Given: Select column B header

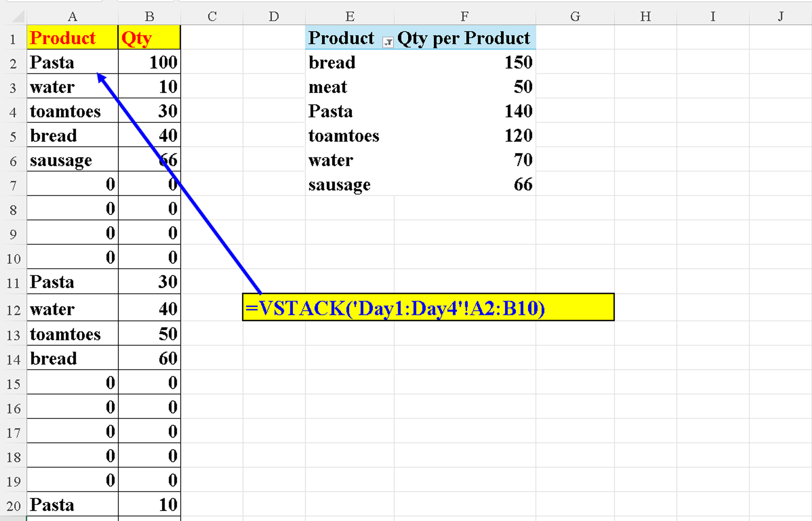Looking at the screenshot, I should 149,16.
